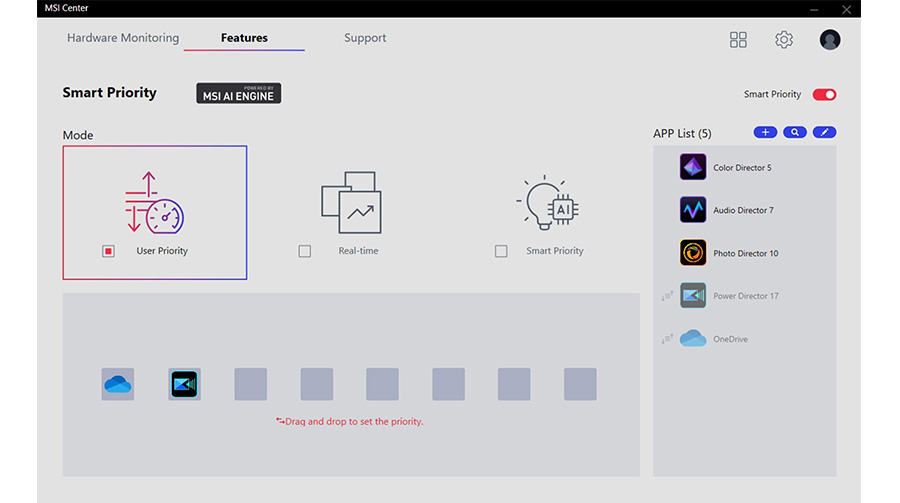The image size is (900, 503).
Task: Open the Hardware Monitoring tab
Action: pos(123,38)
